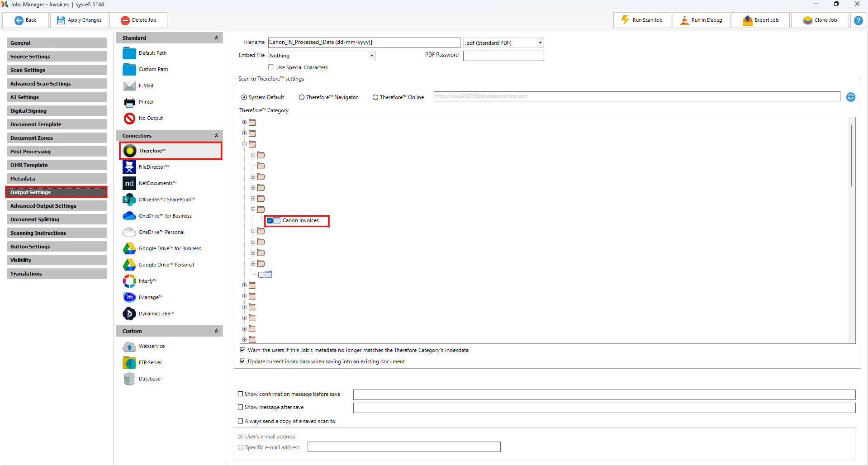This screenshot has height=466, width=868.
Task: Open help using the question mark icon
Action: [x=858, y=20]
